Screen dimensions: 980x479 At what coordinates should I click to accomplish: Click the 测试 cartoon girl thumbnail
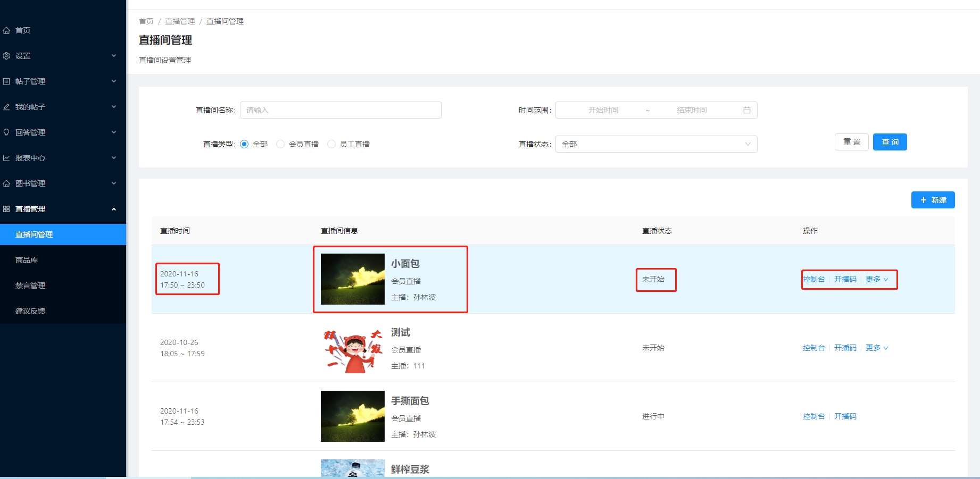pos(353,348)
